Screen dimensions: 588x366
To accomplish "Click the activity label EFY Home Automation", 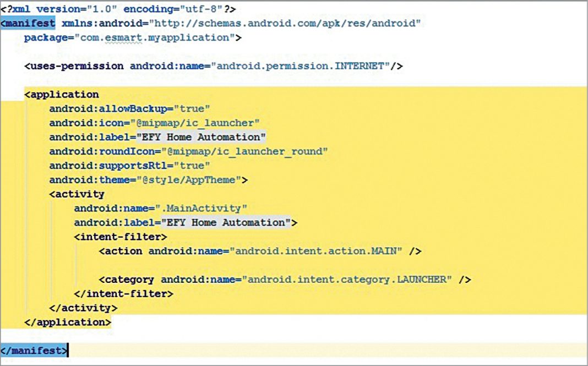I will [x=226, y=222].
